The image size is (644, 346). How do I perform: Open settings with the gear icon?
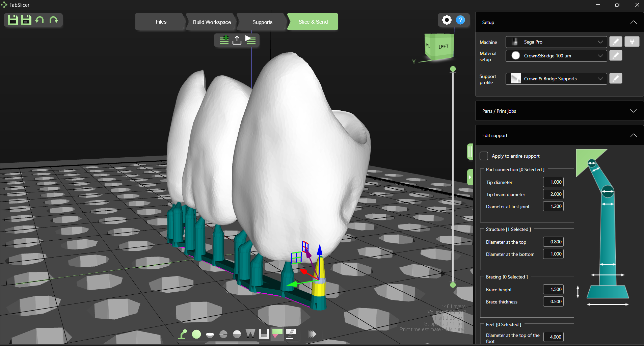(447, 20)
